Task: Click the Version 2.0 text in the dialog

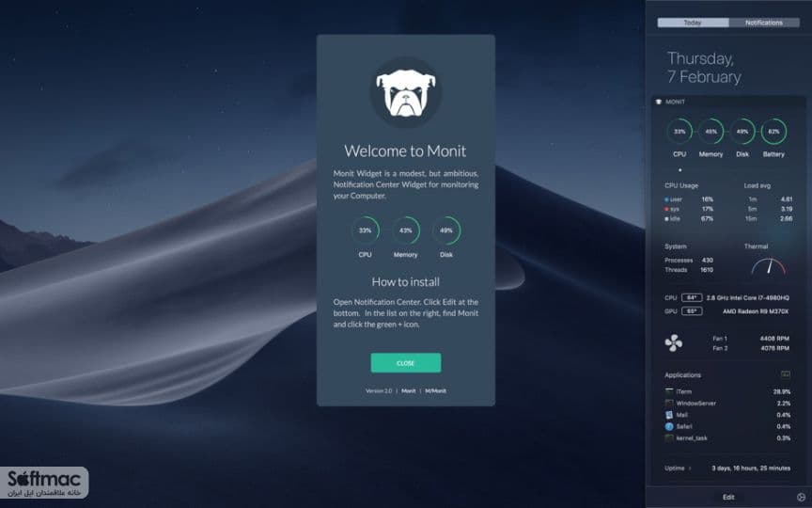Action: point(379,390)
